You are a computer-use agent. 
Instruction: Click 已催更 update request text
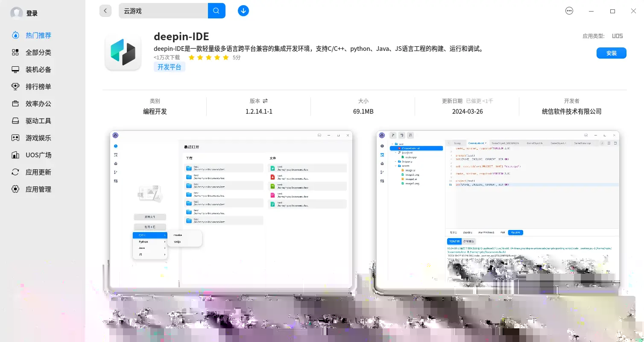[479, 101]
